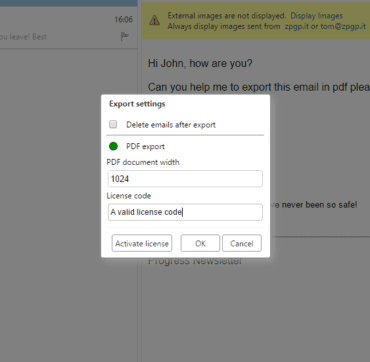Click the Activate license button
The image size is (370, 362).
point(142,243)
